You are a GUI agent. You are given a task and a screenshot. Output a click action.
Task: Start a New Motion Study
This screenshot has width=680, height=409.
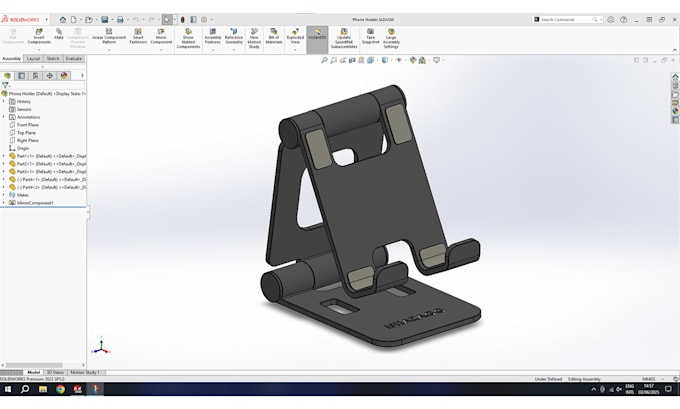click(254, 39)
